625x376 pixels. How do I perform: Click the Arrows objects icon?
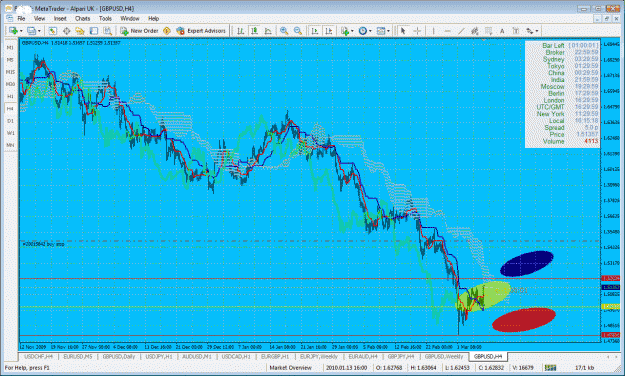tap(529, 31)
